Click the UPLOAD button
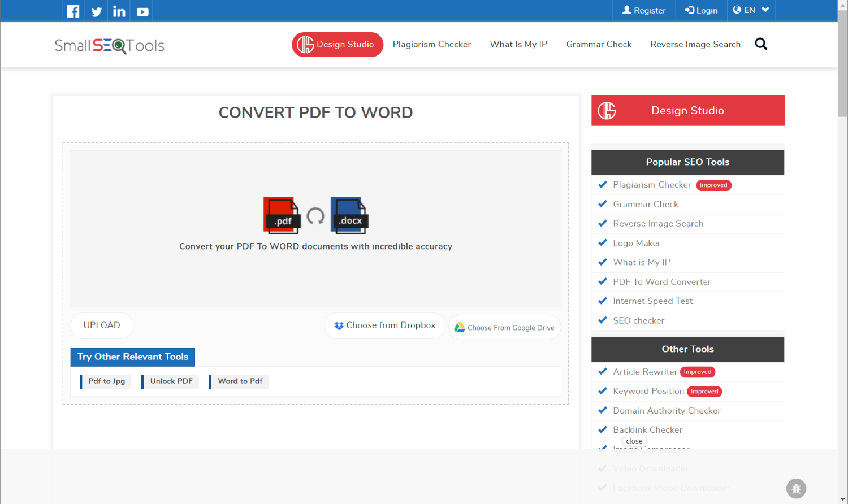Screen dimensions: 848x504 [x=102, y=325]
